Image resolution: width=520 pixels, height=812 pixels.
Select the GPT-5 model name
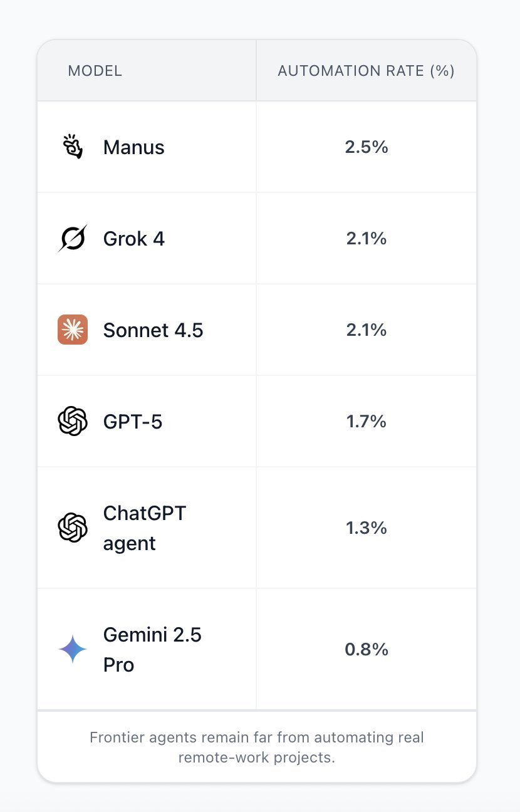[132, 422]
